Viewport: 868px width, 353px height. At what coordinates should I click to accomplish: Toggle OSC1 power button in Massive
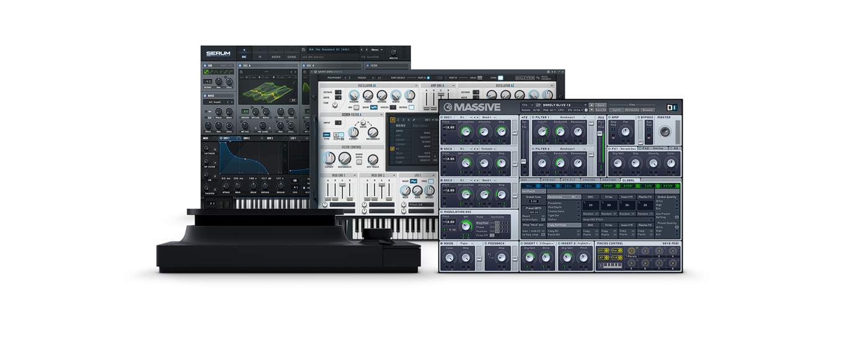(441, 117)
